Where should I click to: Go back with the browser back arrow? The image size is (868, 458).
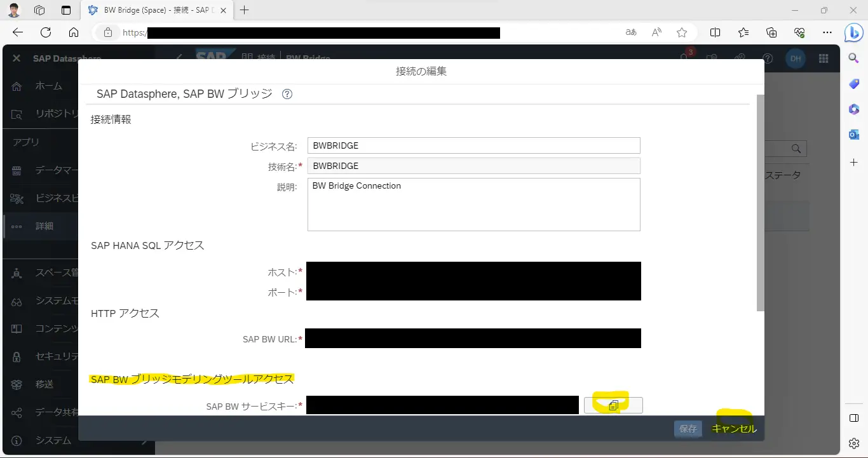coord(18,32)
